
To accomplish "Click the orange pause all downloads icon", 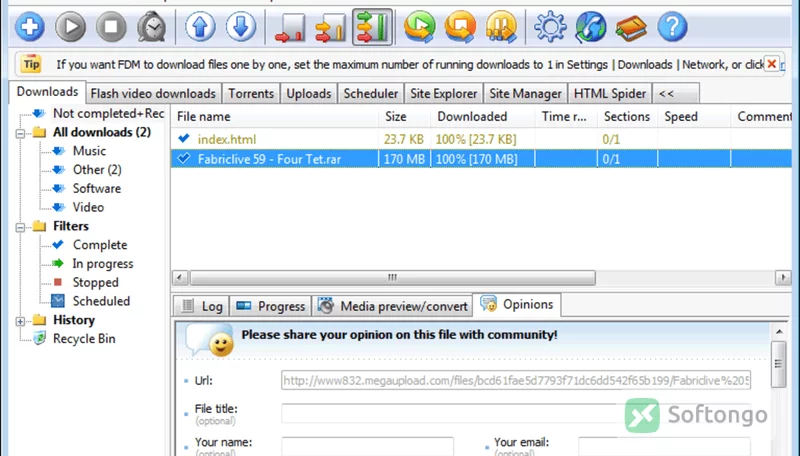I will (x=501, y=27).
